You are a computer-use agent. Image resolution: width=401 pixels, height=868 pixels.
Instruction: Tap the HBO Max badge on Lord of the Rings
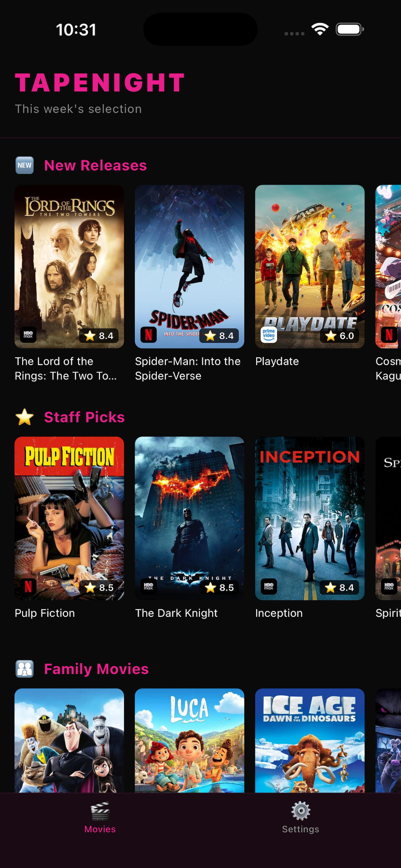pyautogui.click(x=28, y=335)
